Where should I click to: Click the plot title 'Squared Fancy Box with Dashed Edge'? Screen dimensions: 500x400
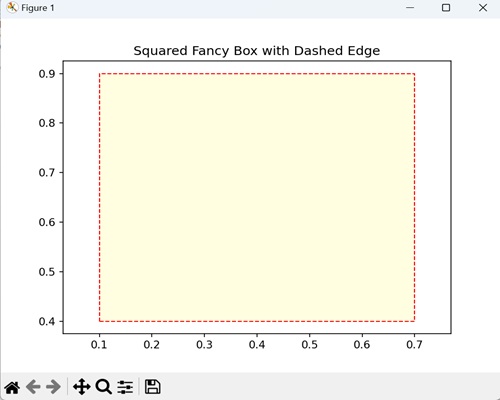257,51
